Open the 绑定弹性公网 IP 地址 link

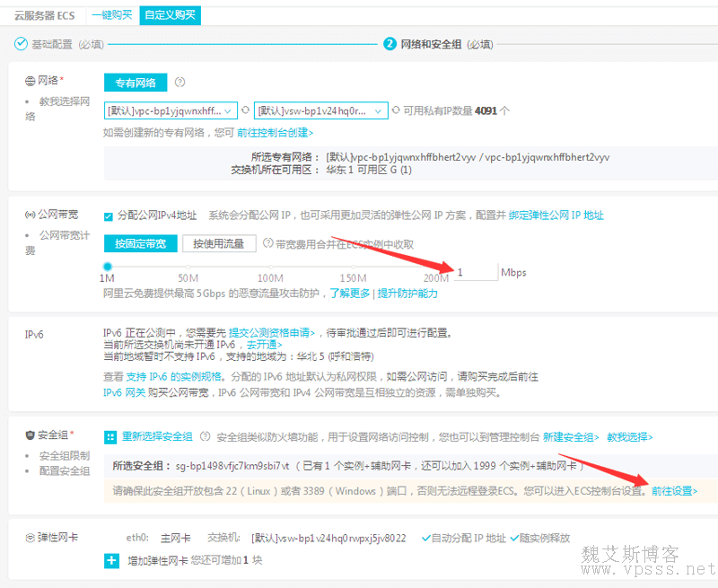pyautogui.click(x=558, y=215)
